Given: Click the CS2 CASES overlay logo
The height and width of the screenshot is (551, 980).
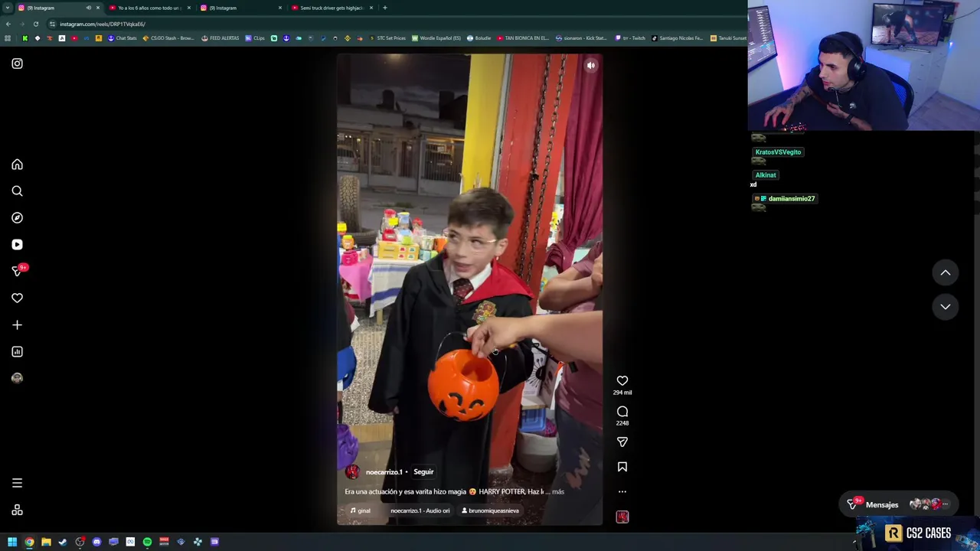Looking at the screenshot, I should [x=917, y=533].
